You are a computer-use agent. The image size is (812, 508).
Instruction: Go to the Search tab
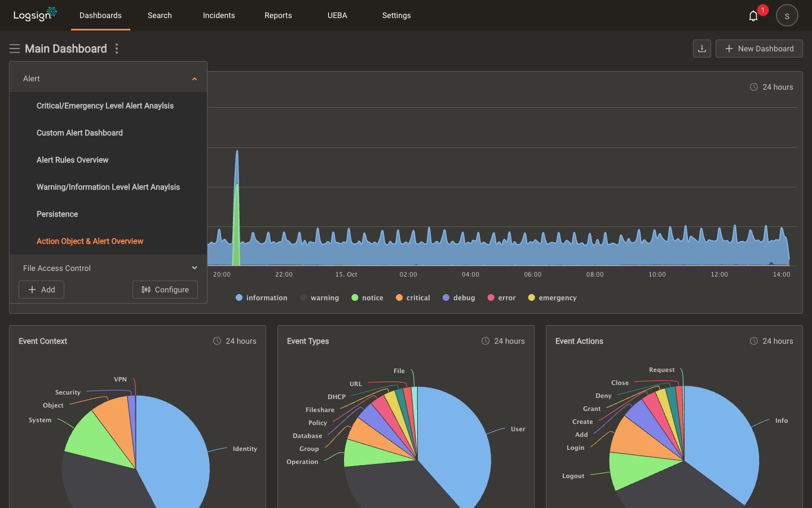point(160,15)
